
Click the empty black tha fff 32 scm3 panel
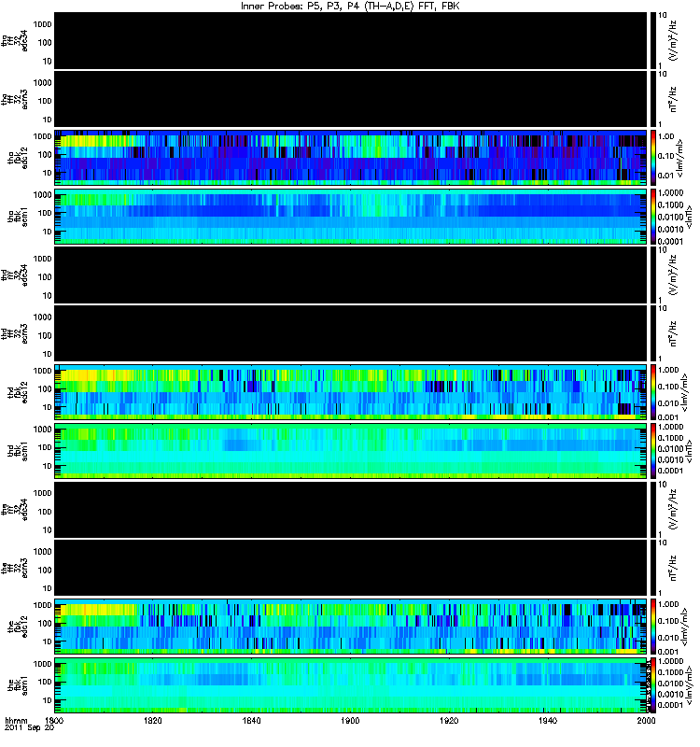(x=351, y=99)
